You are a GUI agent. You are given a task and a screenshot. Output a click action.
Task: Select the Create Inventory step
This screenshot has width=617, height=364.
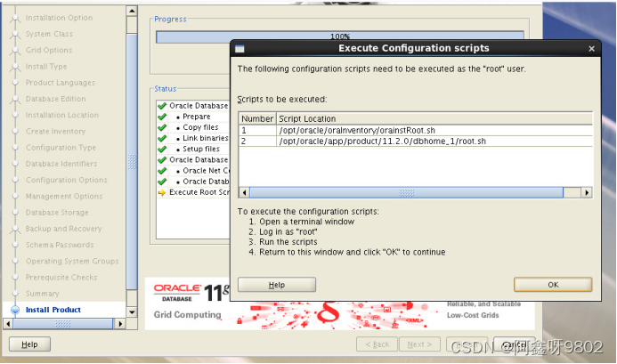[x=55, y=132]
